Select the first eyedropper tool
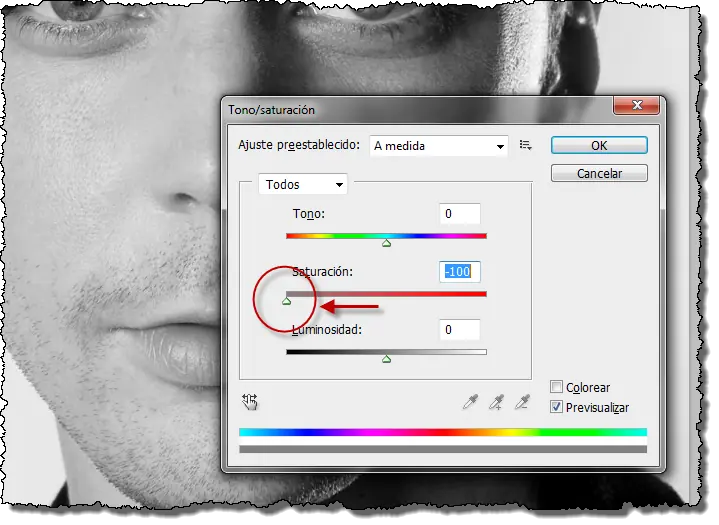Screen dimensions: 719x525 pos(470,402)
